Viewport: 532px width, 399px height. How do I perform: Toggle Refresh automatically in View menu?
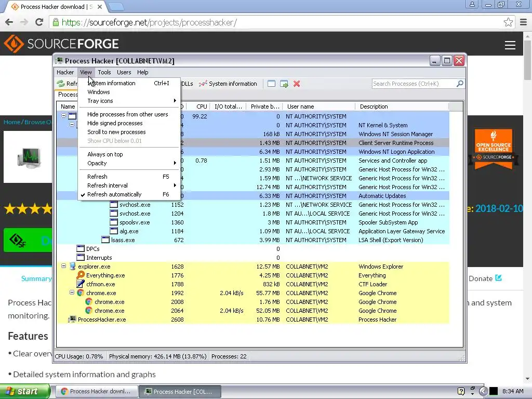click(x=128, y=194)
